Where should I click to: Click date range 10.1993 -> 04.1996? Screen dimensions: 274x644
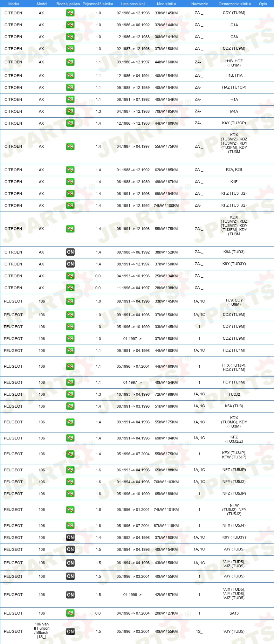133,394
